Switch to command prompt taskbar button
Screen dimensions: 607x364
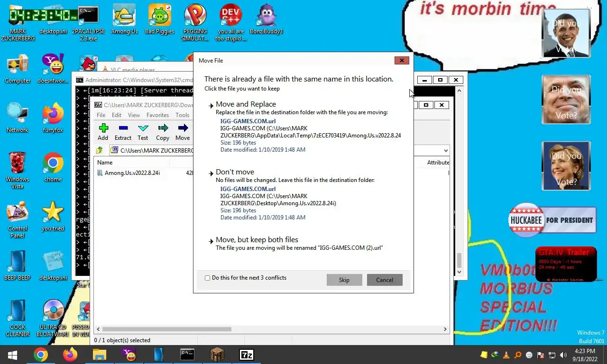pos(187,355)
